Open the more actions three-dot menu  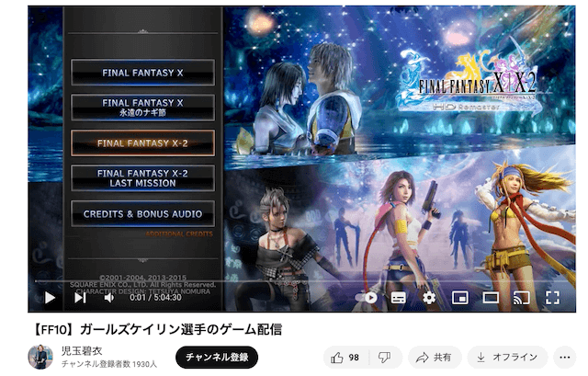pyautogui.click(x=564, y=358)
